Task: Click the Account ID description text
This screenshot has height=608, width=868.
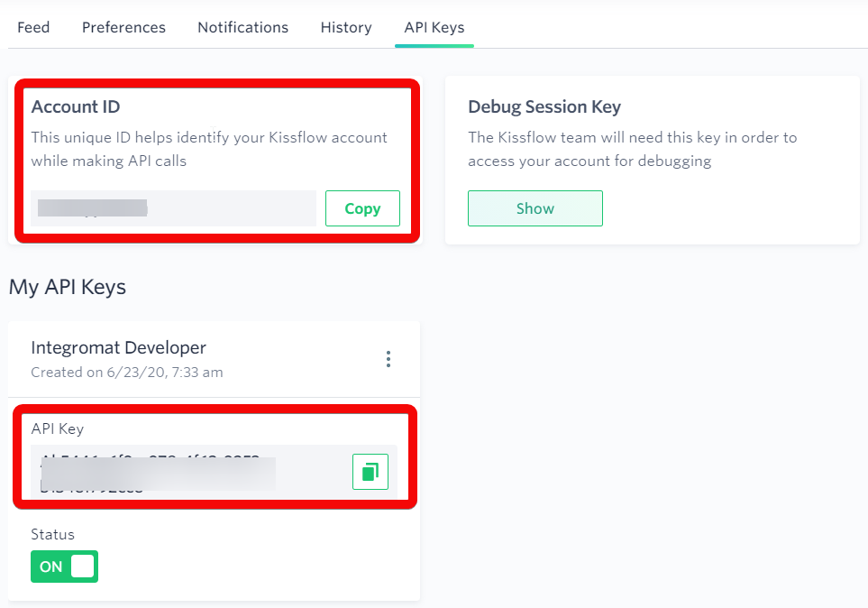Action: [x=209, y=149]
